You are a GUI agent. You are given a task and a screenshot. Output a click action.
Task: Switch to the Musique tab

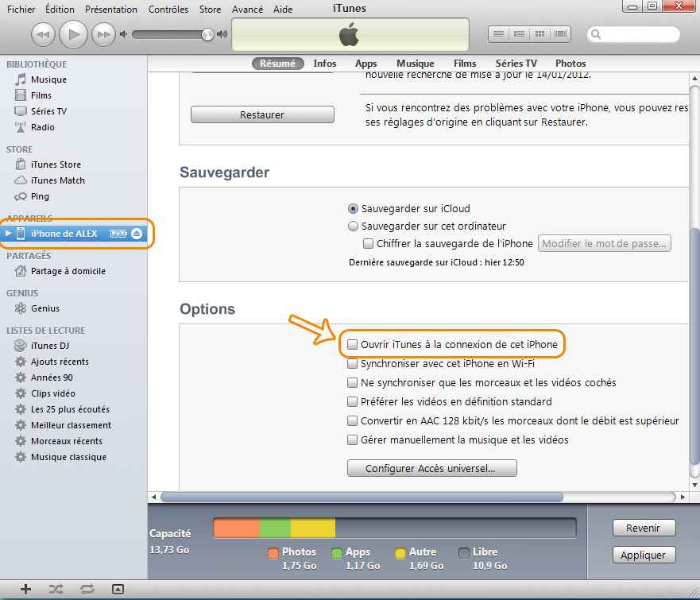tap(416, 64)
